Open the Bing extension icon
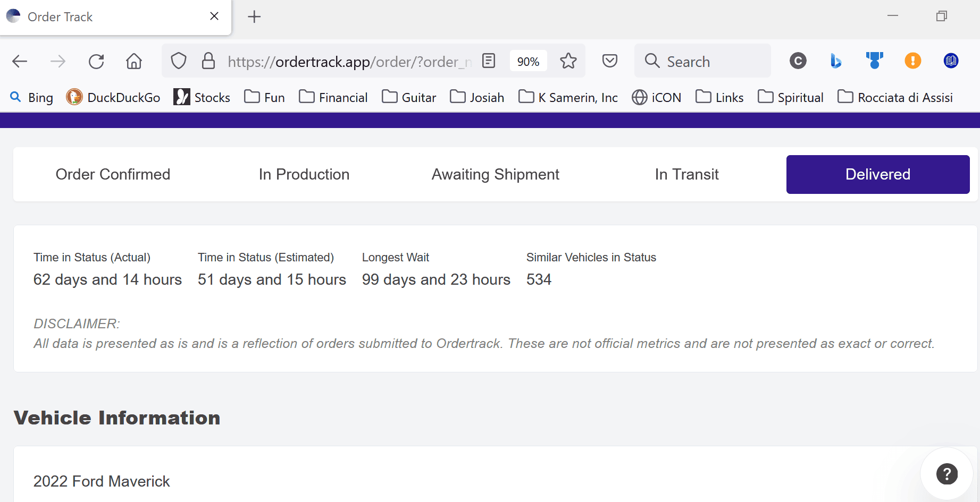The image size is (980, 502). point(836,61)
